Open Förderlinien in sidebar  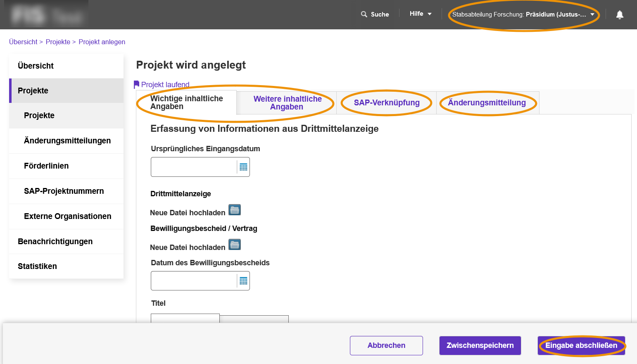click(66, 166)
